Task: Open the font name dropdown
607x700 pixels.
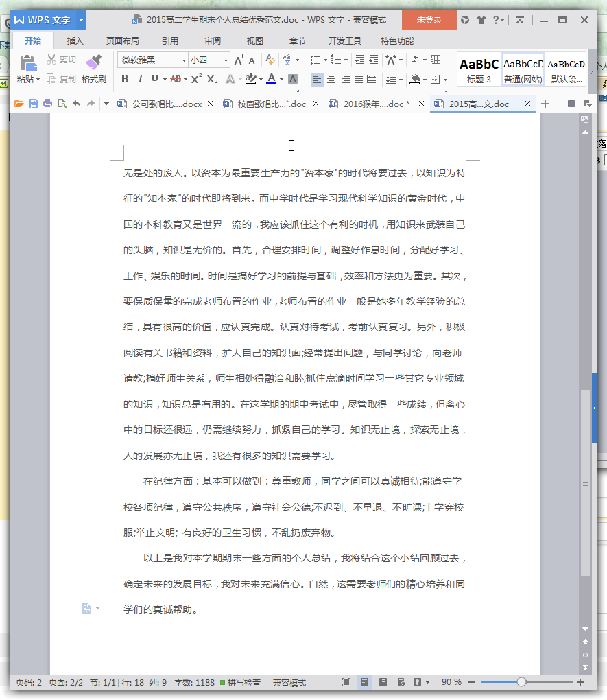Action: [x=184, y=60]
